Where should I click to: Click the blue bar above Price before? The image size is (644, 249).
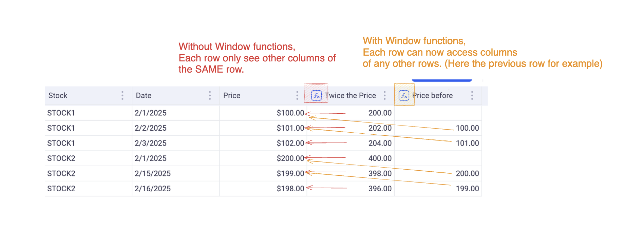coord(442,80)
